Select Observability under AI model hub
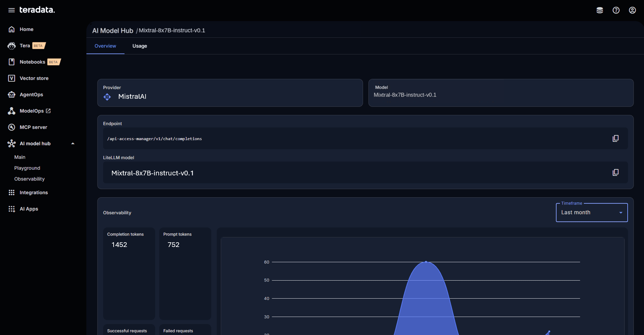 coord(30,179)
